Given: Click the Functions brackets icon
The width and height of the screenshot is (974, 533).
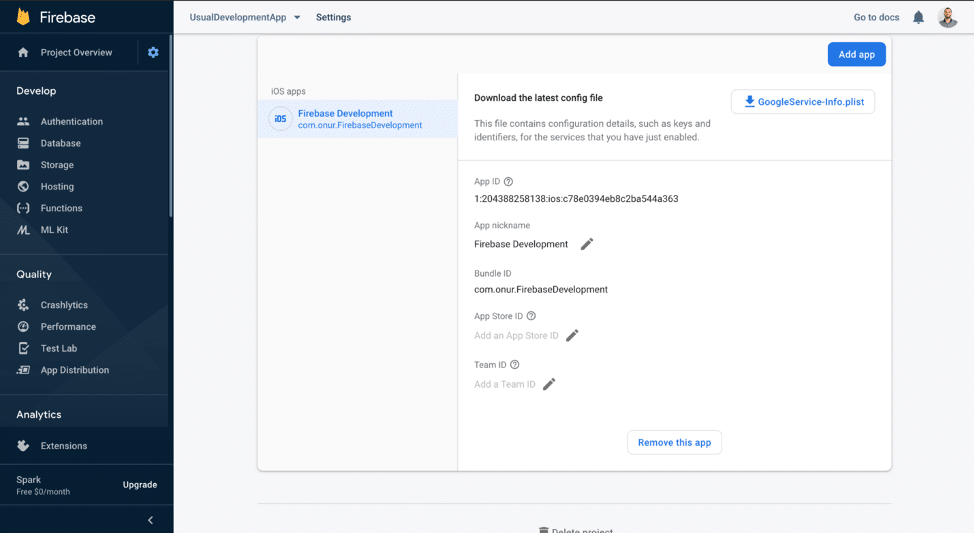Looking at the screenshot, I should (x=23, y=208).
